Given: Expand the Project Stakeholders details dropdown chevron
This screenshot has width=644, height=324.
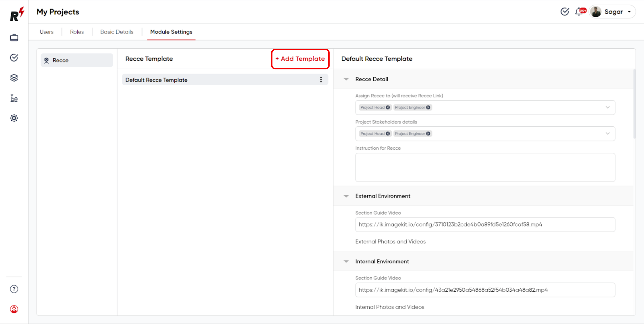Looking at the screenshot, I should tap(607, 134).
